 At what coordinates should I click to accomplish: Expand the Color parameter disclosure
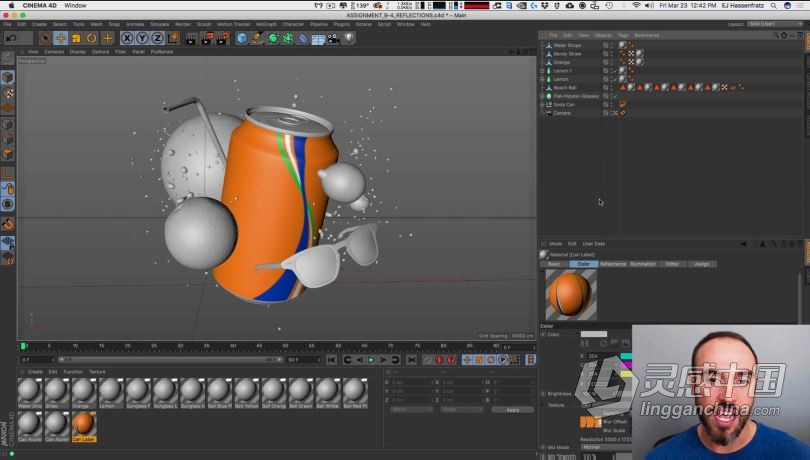click(x=543, y=334)
